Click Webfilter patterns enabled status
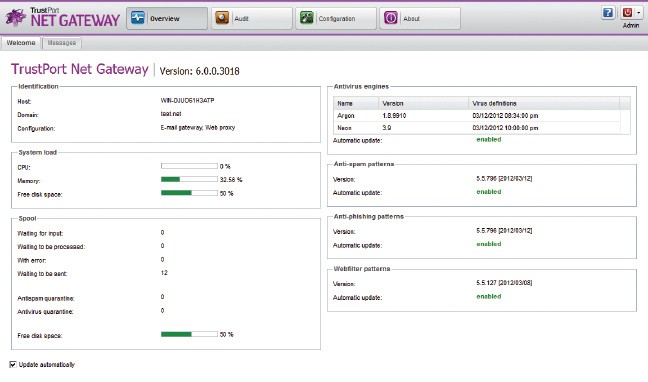This screenshot has width=648, height=382. 488,296
